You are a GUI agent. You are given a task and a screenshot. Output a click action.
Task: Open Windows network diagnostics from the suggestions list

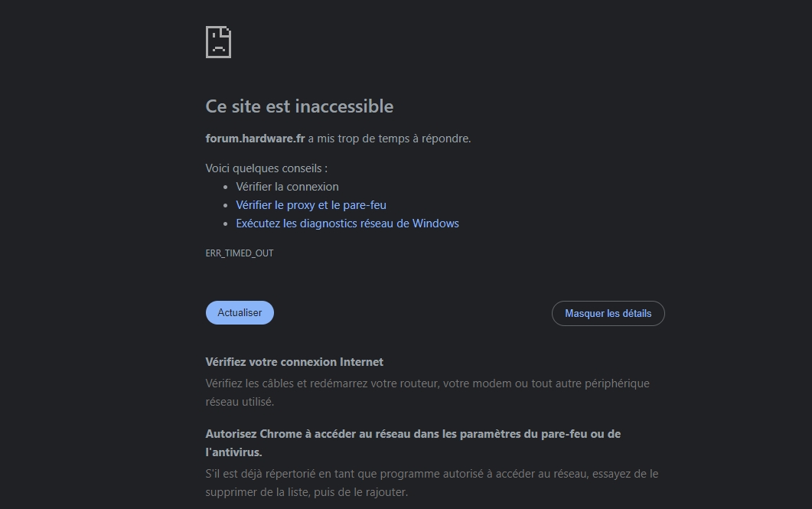[x=347, y=224]
